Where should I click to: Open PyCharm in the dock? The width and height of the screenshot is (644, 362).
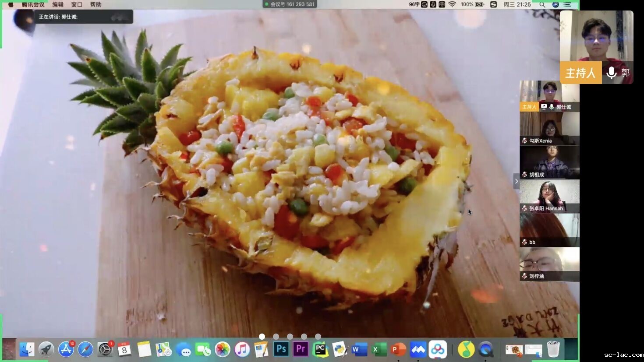[x=320, y=349]
